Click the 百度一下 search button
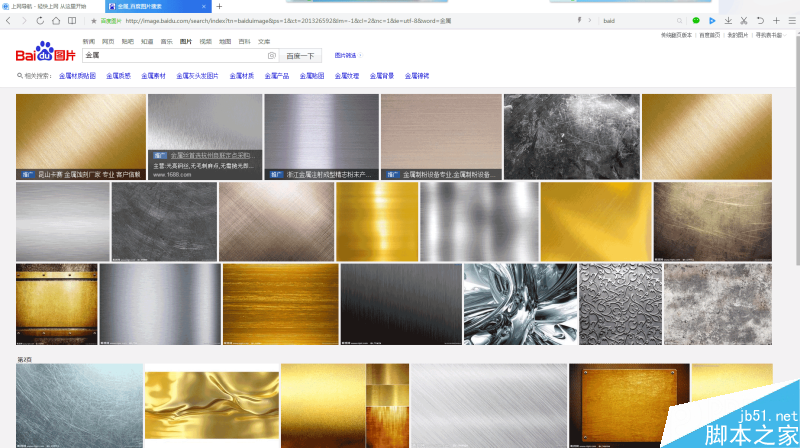This screenshot has width=800, height=448. [300, 56]
